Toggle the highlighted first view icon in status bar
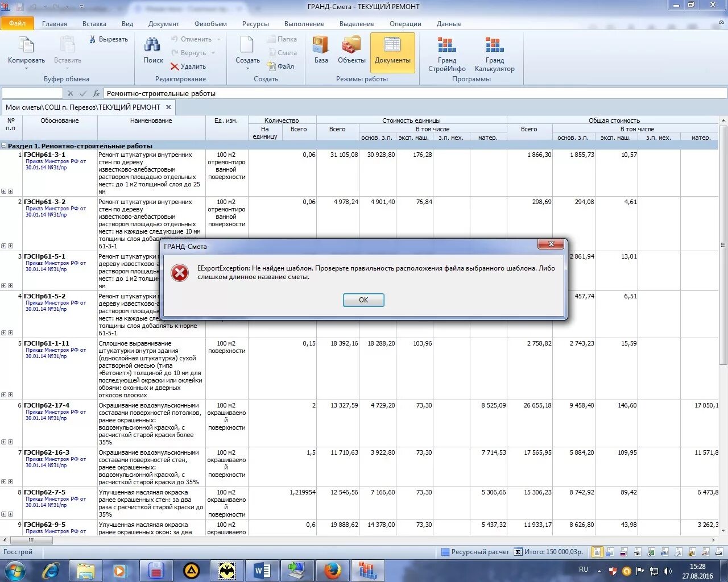The height and width of the screenshot is (582, 728). point(597,552)
